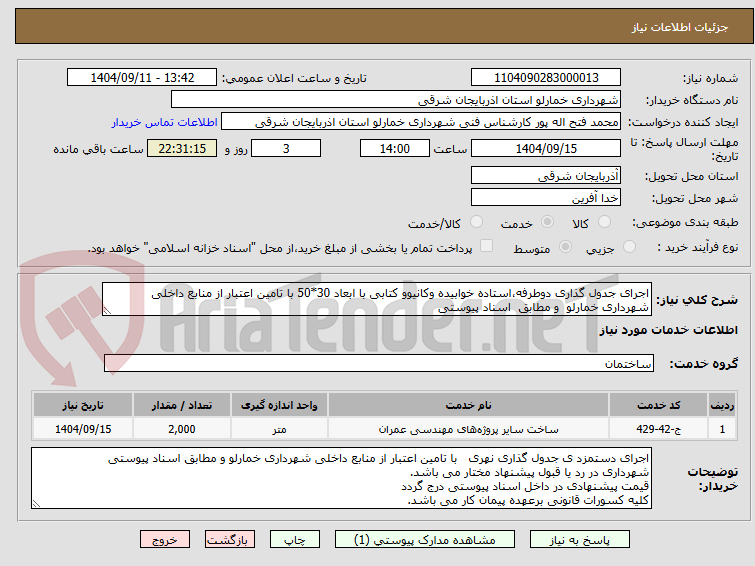Click the کد خدمت column header

[658, 405]
